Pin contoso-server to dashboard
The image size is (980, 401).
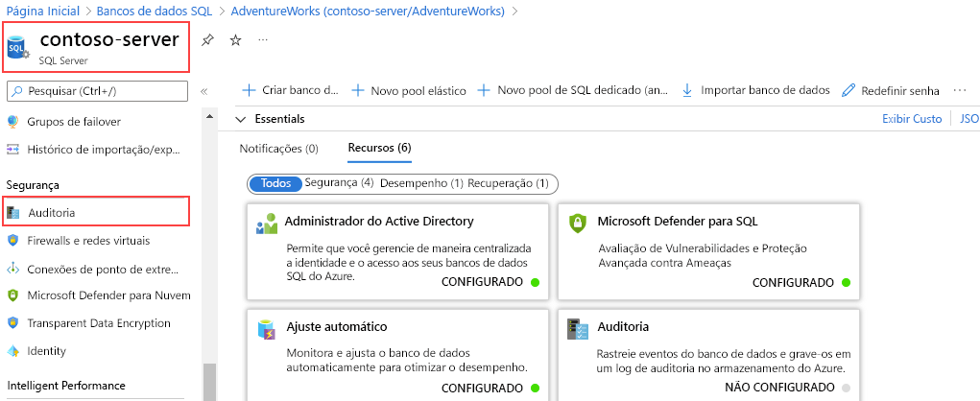207,40
